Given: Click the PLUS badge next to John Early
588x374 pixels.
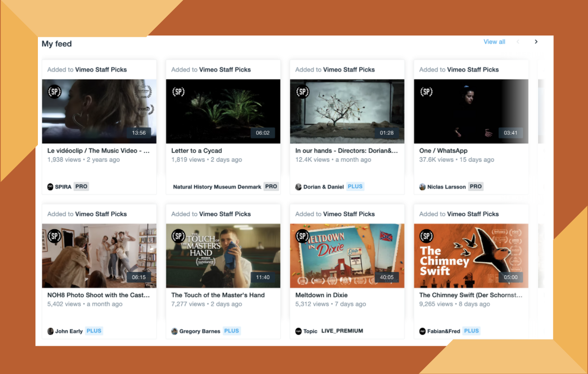Looking at the screenshot, I should pyautogui.click(x=94, y=331).
